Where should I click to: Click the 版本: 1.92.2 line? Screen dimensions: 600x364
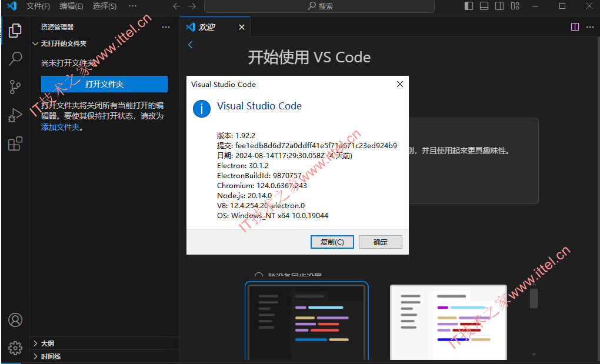pyautogui.click(x=236, y=136)
